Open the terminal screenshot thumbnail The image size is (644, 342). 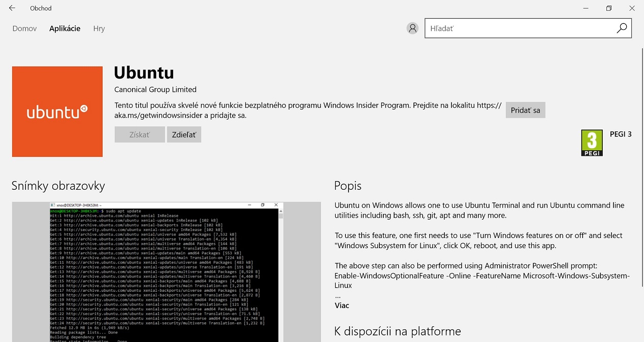coord(167,272)
